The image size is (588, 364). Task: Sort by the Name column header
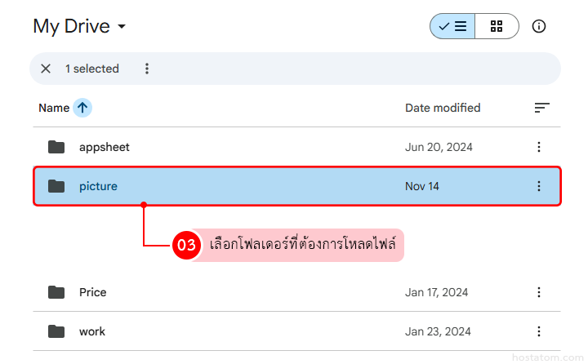click(x=54, y=108)
